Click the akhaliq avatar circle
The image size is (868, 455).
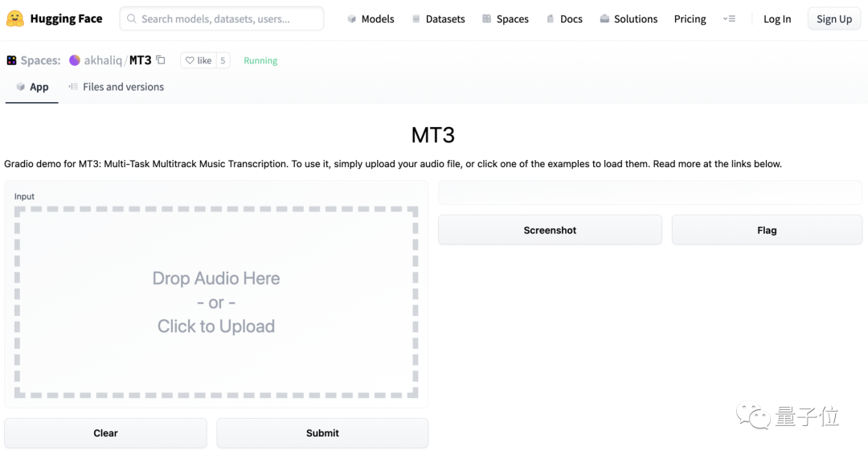click(x=75, y=60)
